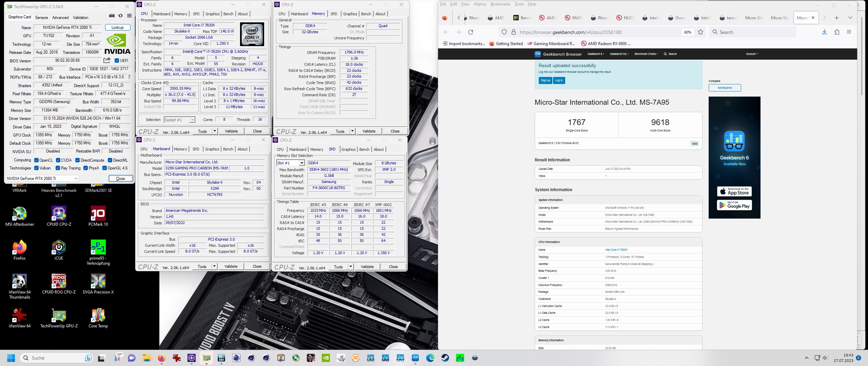This screenshot has width=868, height=366.
Task: Open the Benchmark Charts dropdown
Action: coord(646,54)
